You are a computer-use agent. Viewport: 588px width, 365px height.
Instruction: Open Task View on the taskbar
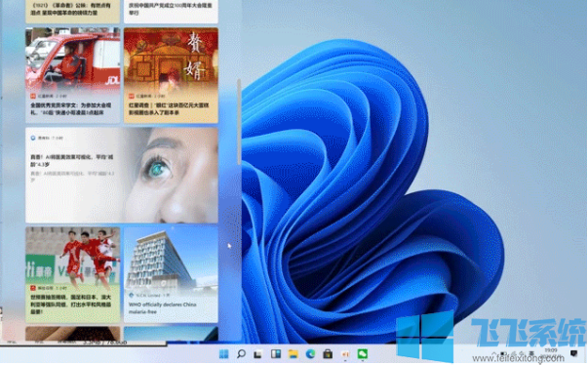pyautogui.click(x=258, y=353)
